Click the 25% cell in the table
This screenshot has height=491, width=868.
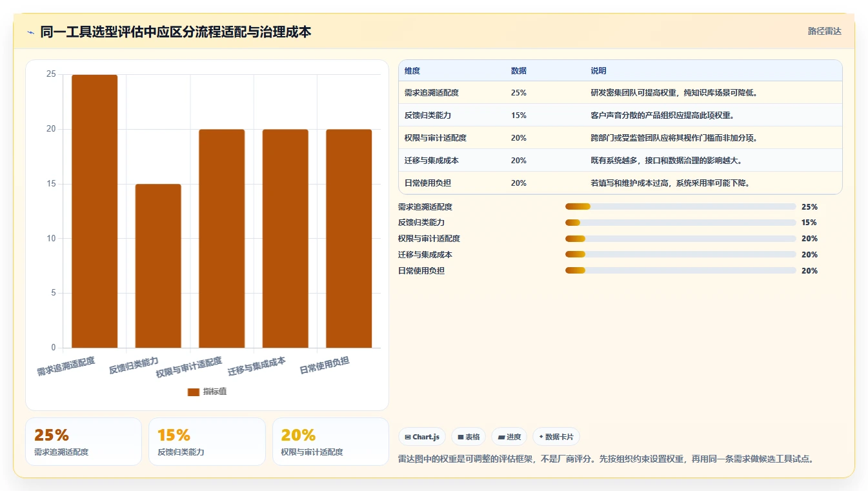519,93
